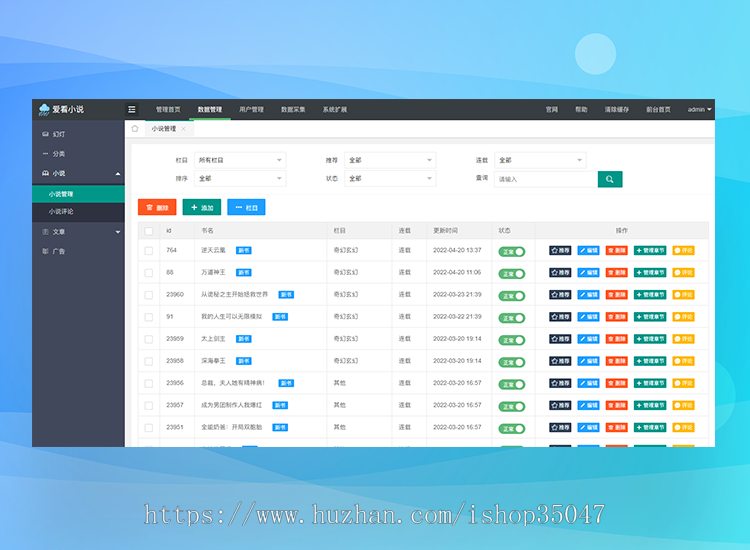Open the 连载 filter dropdown
Screen dimensions: 750x550
540,160
